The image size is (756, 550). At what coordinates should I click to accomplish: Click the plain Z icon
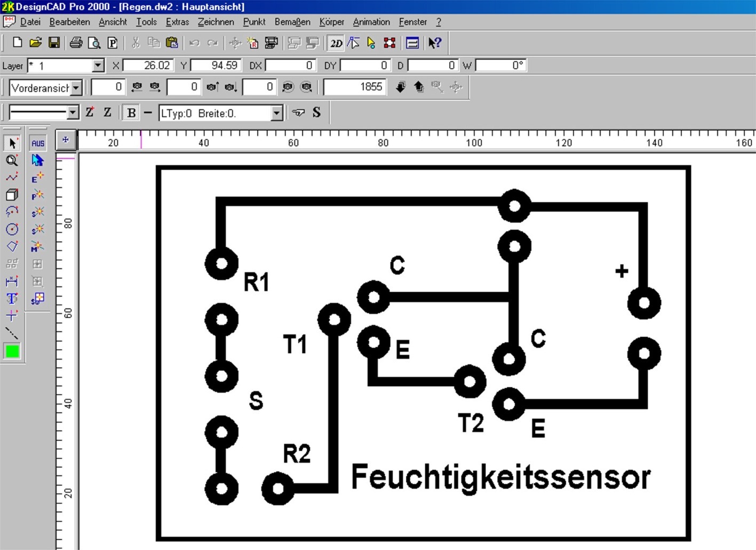click(107, 112)
